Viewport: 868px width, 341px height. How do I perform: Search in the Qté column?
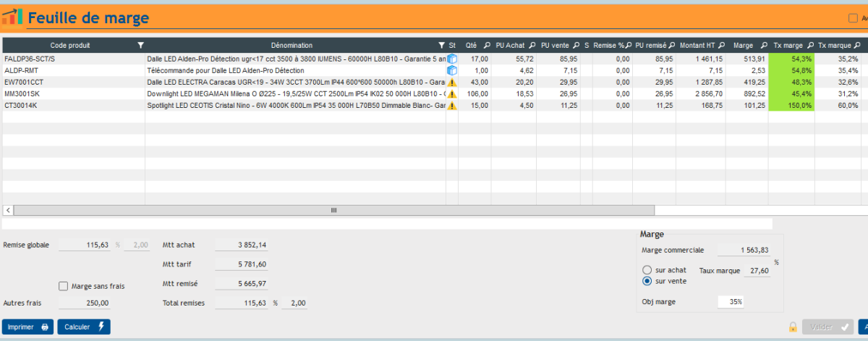487,45
